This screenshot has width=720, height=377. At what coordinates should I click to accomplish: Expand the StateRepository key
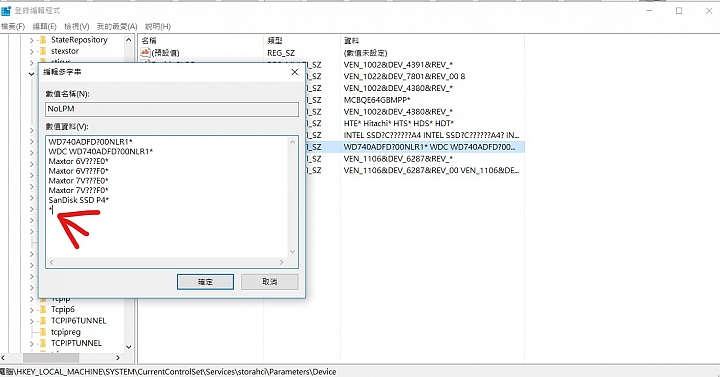31,40
